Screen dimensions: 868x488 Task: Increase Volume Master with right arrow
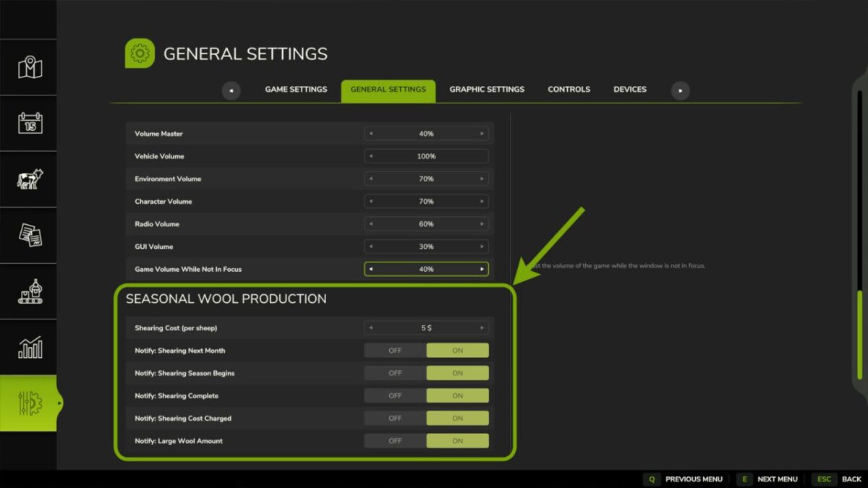(482, 133)
